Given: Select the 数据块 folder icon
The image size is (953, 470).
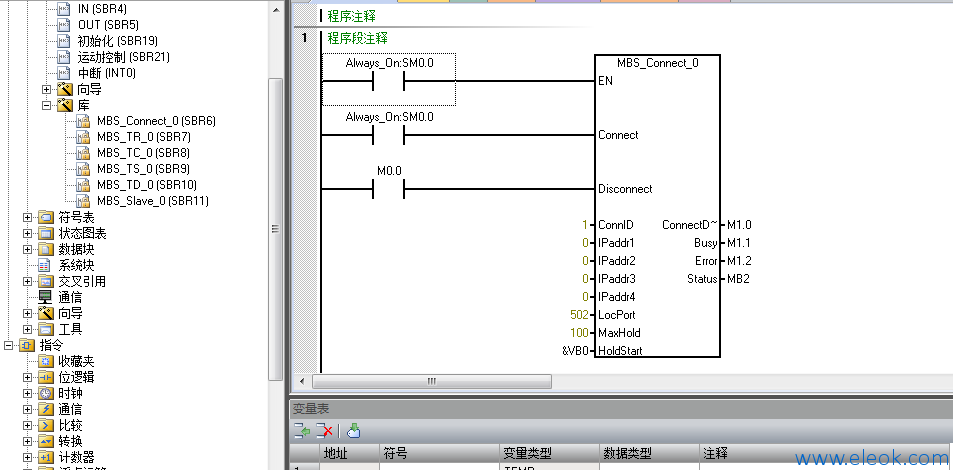Looking at the screenshot, I should (x=45, y=249).
